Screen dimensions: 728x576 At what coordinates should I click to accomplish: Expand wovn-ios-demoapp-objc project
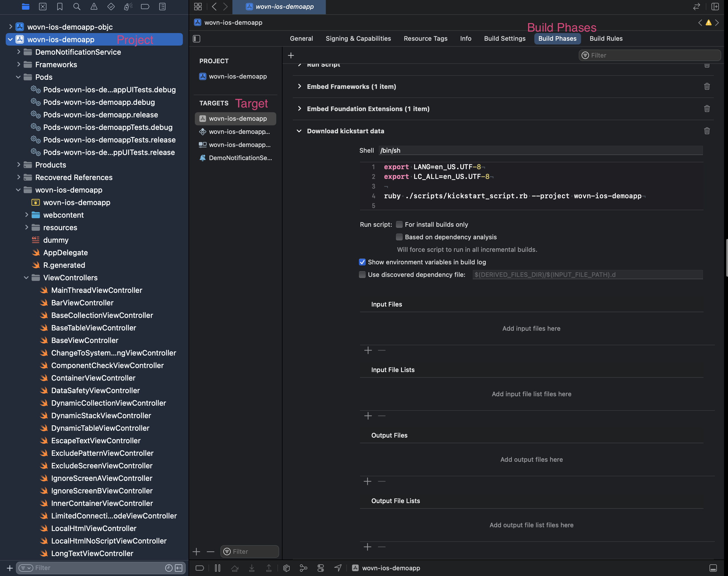point(11,27)
